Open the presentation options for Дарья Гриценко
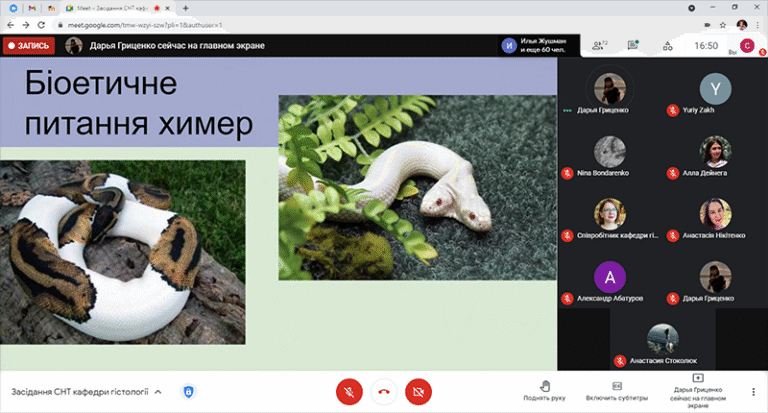The width and height of the screenshot is (768, 413). point(697,390)
